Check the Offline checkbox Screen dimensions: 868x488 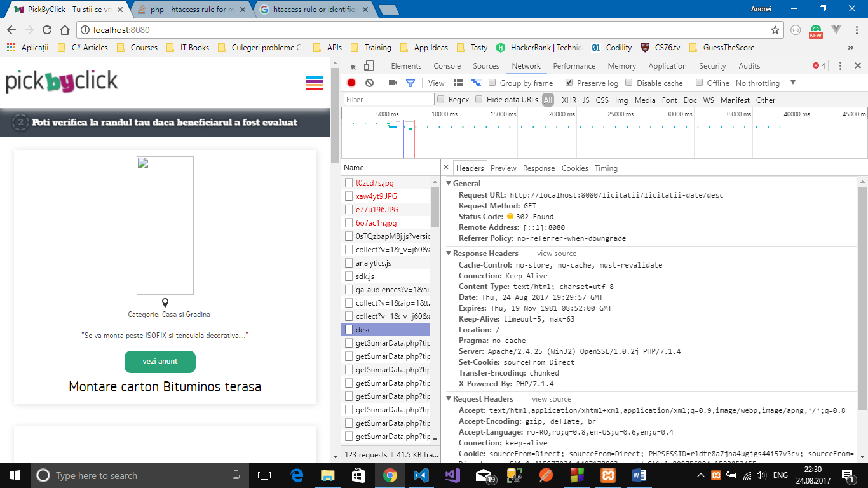(699, 83)
